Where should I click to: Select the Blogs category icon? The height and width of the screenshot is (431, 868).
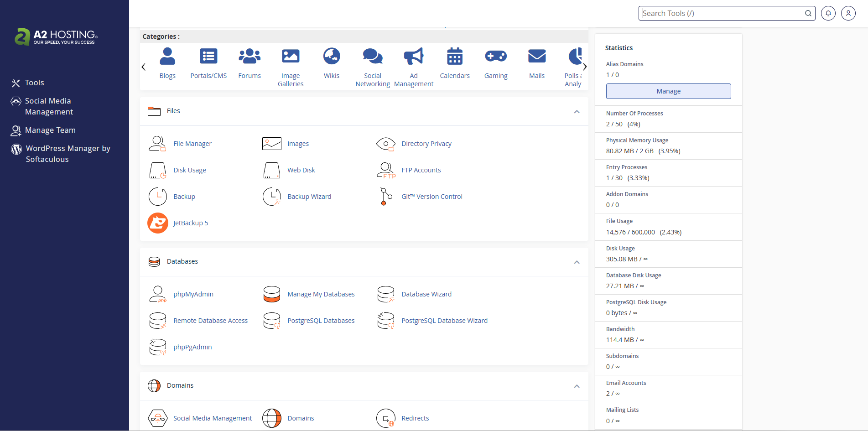point(167,56)
